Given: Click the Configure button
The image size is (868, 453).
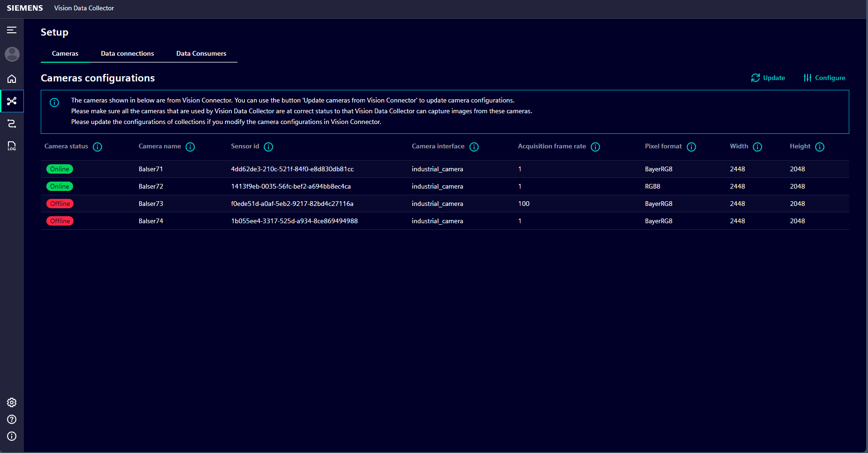Looking at the screenshot, I should [824, 78].
